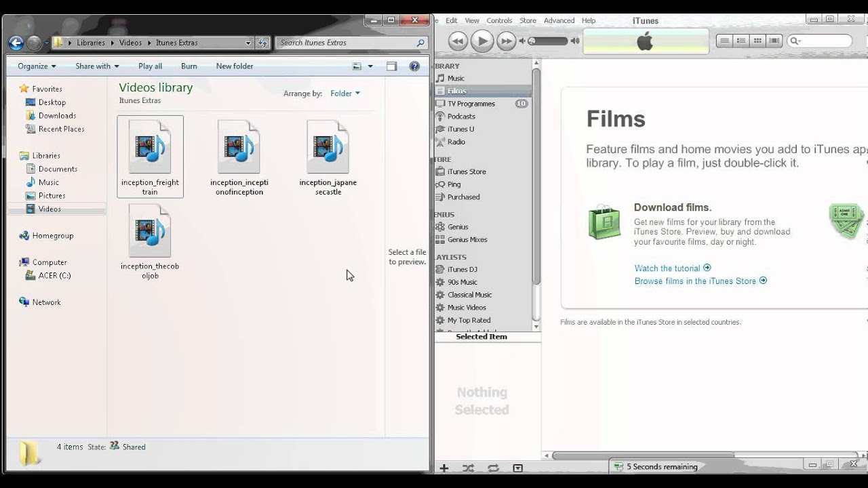Click the show/hide artwork button in iTunes bottom bar
Image resolution: width=868 pixels, height=488 pixels.
click(x=517, y=468)
